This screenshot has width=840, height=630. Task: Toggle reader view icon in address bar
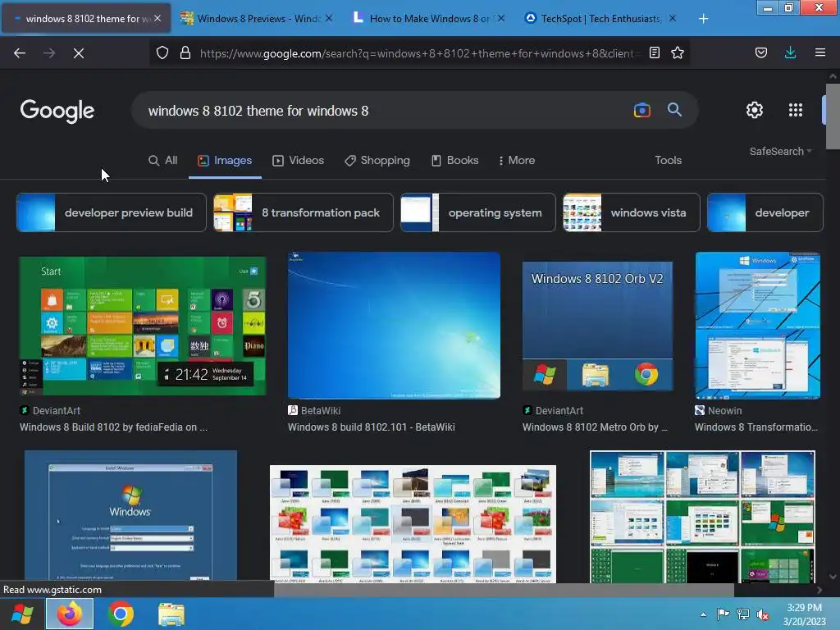click(x=654, y=52)
